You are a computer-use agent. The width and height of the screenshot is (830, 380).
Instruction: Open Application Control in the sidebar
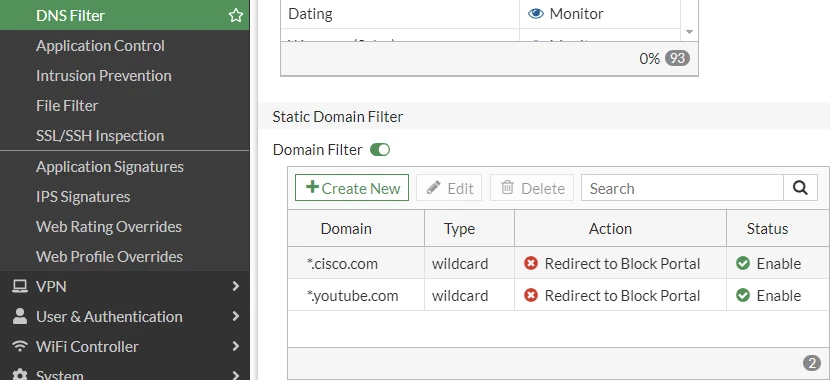click(100, 46)
